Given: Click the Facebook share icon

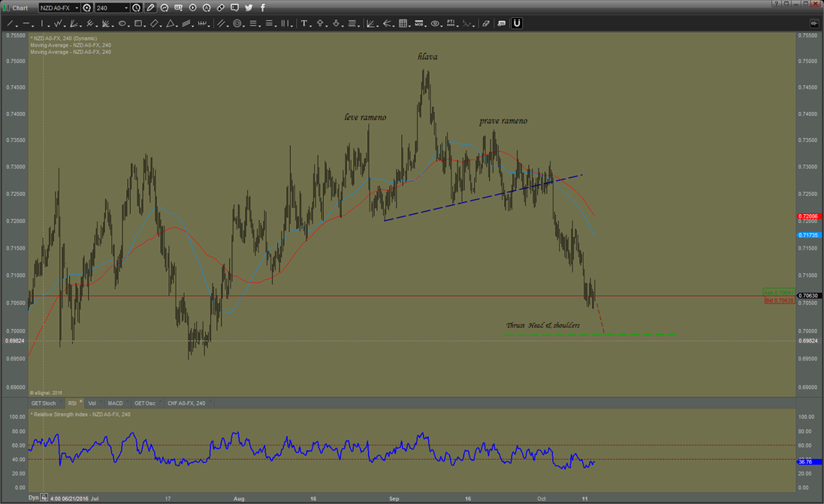Looking at the screenshot, I should tap(261, 8).
